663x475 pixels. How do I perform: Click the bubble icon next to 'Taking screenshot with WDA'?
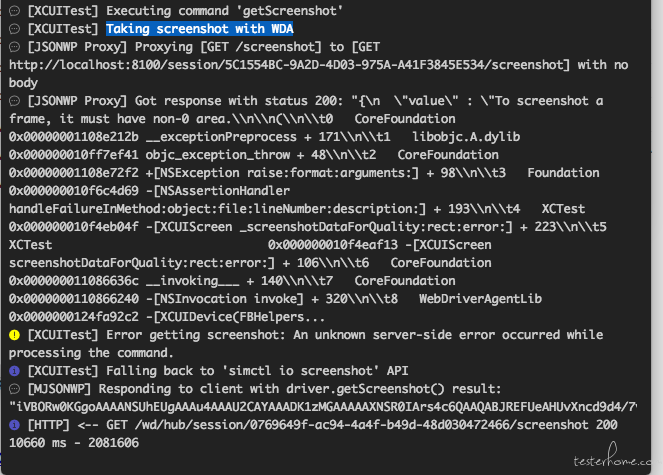(x=14, y=29)
